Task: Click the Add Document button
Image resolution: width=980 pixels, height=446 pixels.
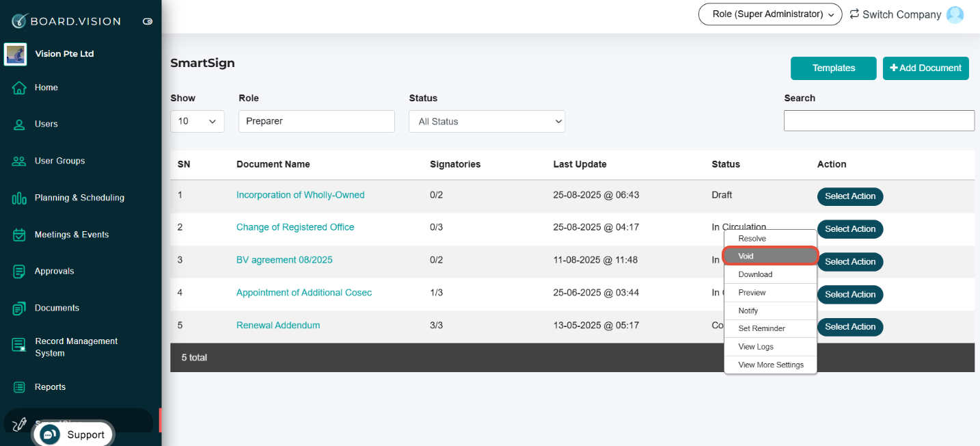Action: [x=926, y=68]
